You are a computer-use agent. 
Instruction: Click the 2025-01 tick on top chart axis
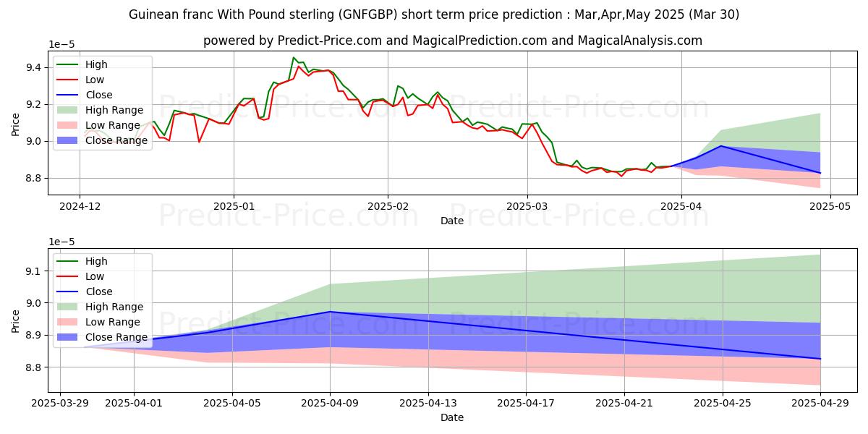tap(234, 207)
